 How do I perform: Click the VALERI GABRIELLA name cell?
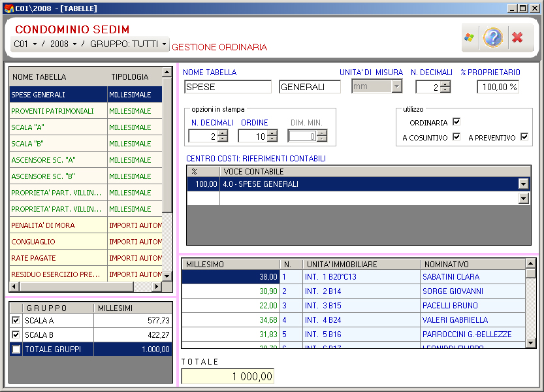473,319
